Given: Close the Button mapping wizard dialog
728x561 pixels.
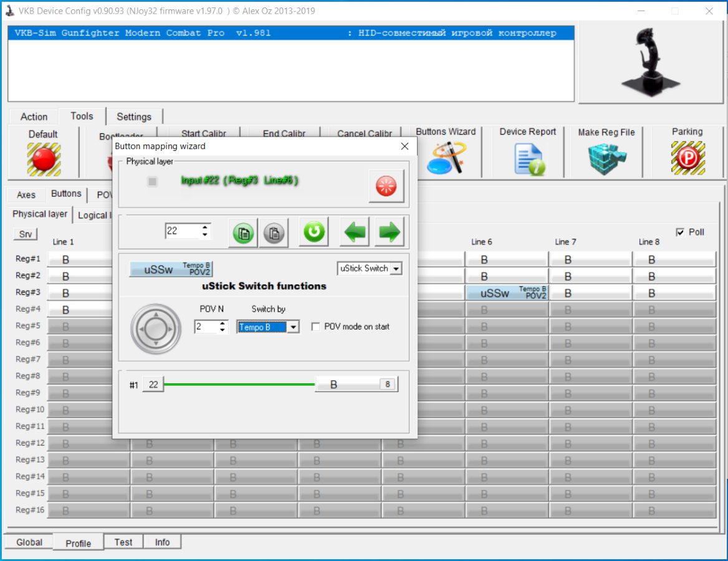Looking at the screenshot, I should pyautogui.click(x=405, y=146).
